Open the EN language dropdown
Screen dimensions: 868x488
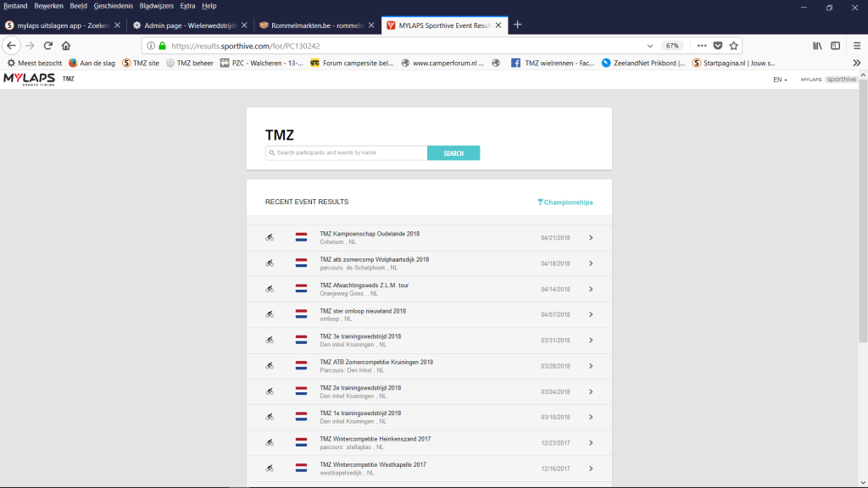tap(780, 80)
